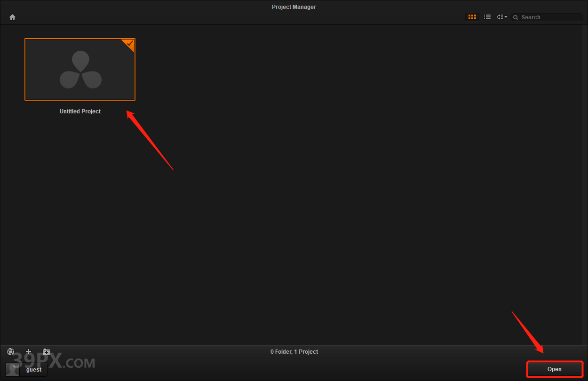
Task: Create a new folder
Action: pyautogui.click(x=46, y=352)
